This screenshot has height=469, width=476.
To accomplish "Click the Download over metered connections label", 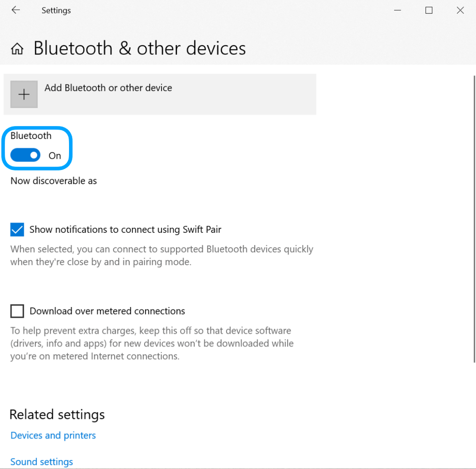I will click(x=107, y=311).
